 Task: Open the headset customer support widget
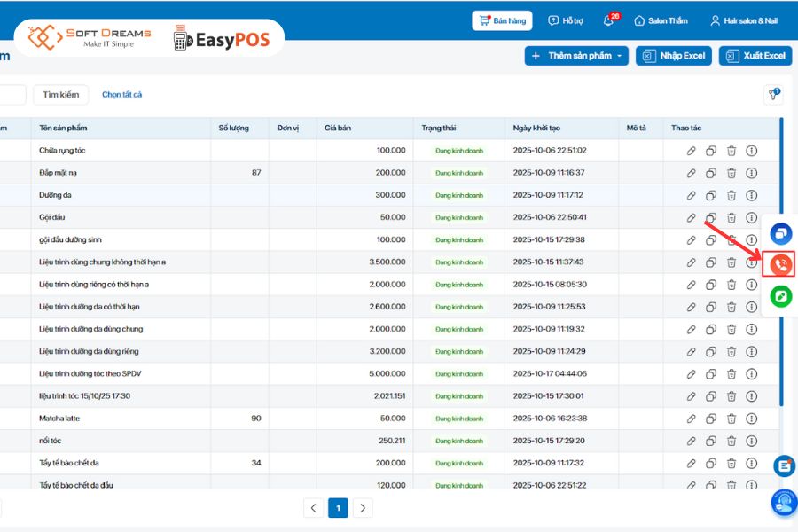(784, 503)
